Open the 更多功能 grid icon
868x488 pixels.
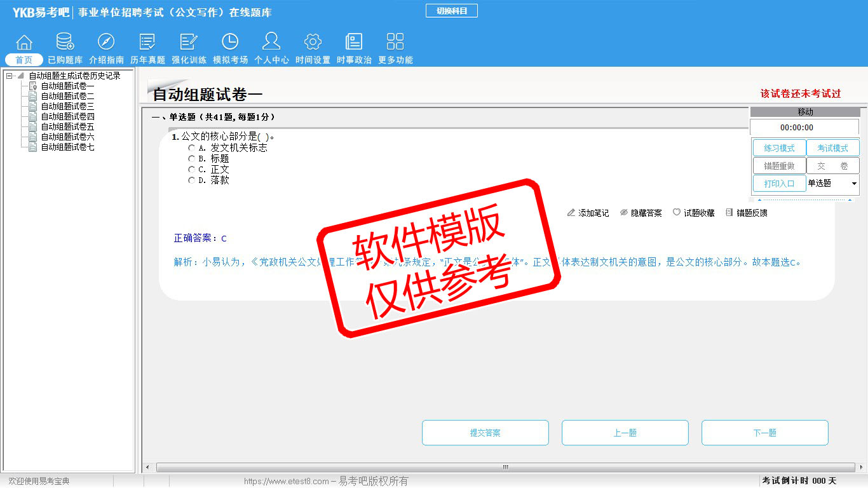click(395, 43)
